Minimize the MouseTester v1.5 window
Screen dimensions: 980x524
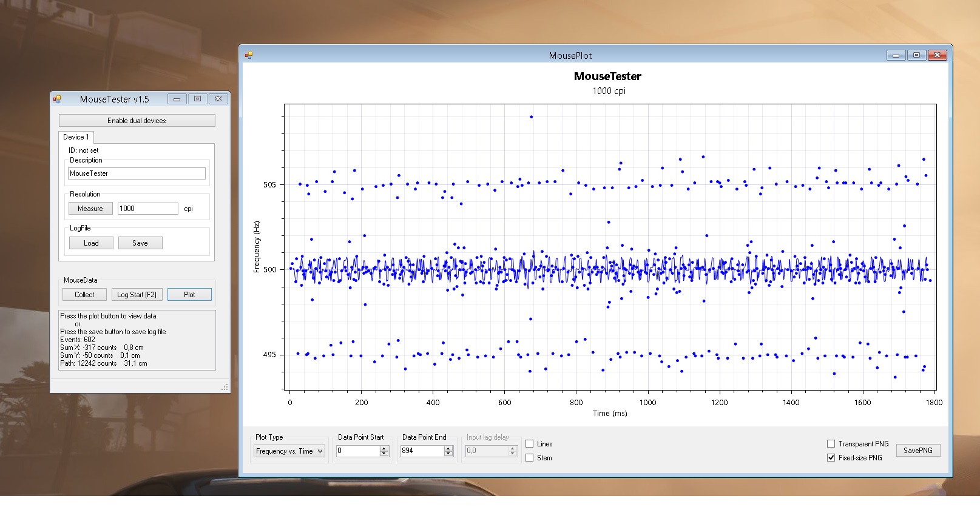click(x=177, y=99)
